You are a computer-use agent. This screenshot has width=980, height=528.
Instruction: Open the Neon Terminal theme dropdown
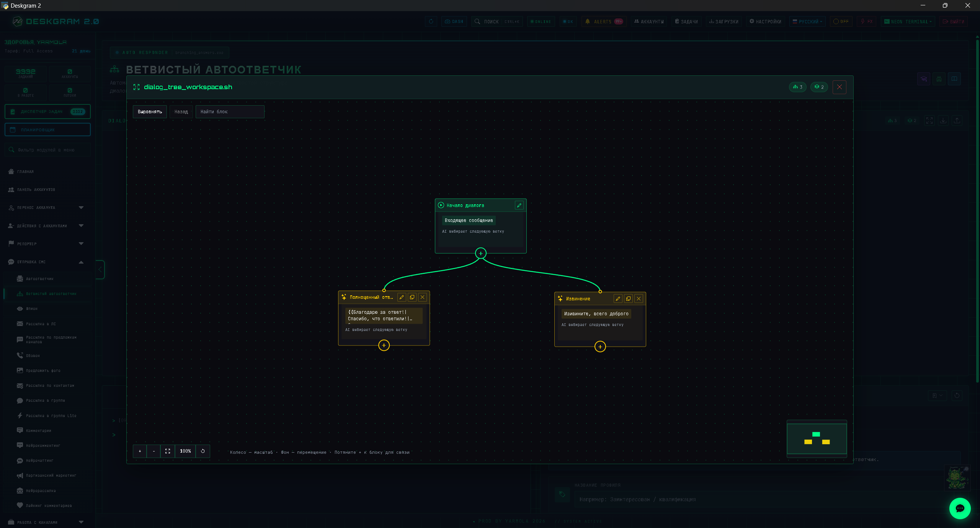(x=908, y=21)
